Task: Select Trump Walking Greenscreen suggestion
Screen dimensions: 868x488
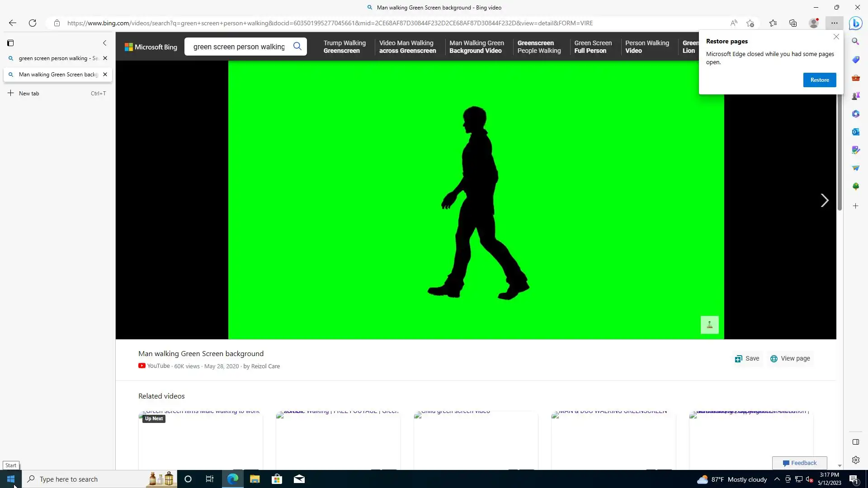Action: 344,47
